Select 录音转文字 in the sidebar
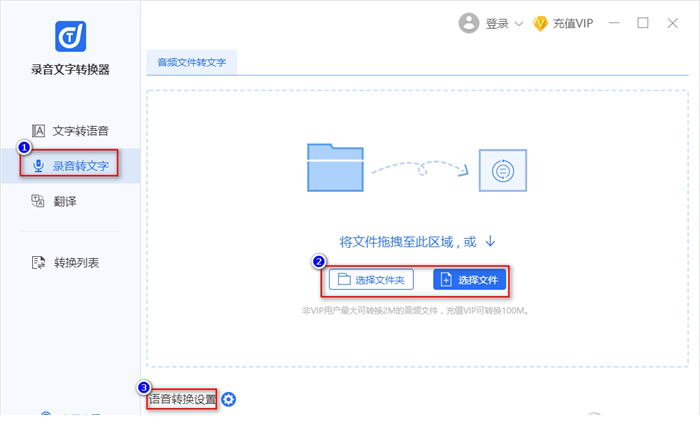 click(70, 166)
